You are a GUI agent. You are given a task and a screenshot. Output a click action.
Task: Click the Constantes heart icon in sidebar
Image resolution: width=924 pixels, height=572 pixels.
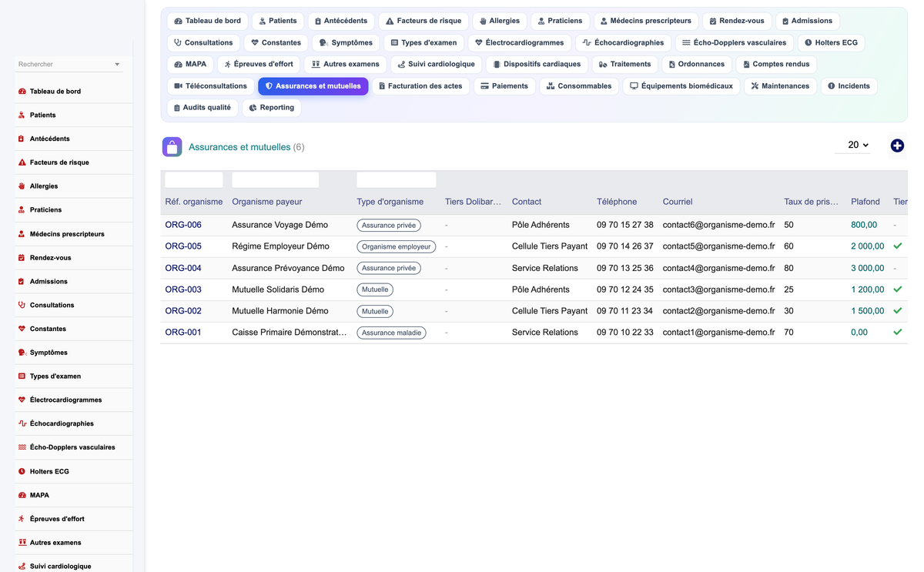22,329
